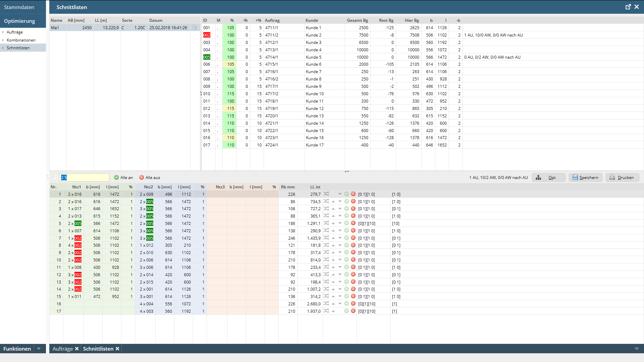644x362 pixels.
Task: Move cut list row 12 up with its arrow
Action: [x=333, y=275]
